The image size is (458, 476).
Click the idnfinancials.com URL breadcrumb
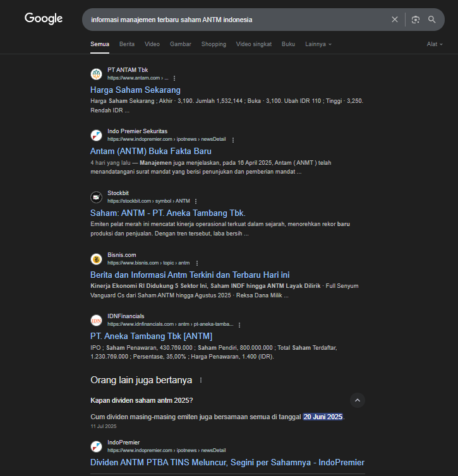pyautogui.click(x=171, y=324)
